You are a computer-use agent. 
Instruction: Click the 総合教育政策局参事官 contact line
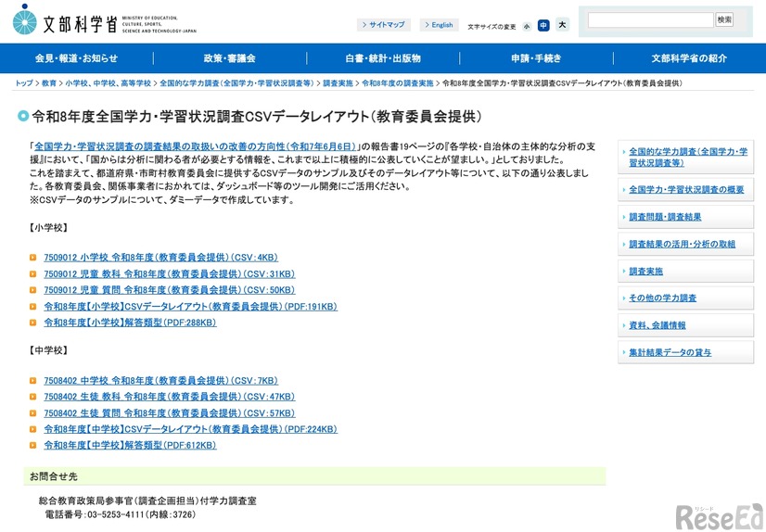147,500
